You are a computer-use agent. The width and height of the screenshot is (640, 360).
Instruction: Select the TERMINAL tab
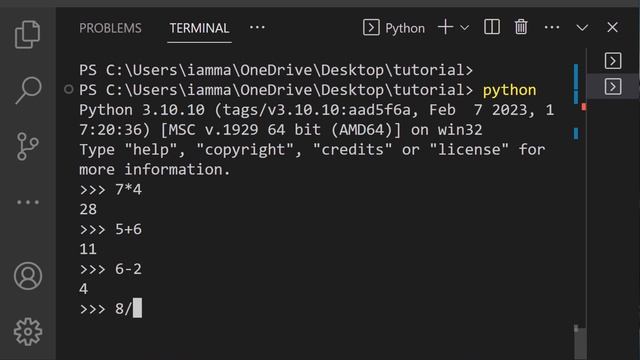199,28
